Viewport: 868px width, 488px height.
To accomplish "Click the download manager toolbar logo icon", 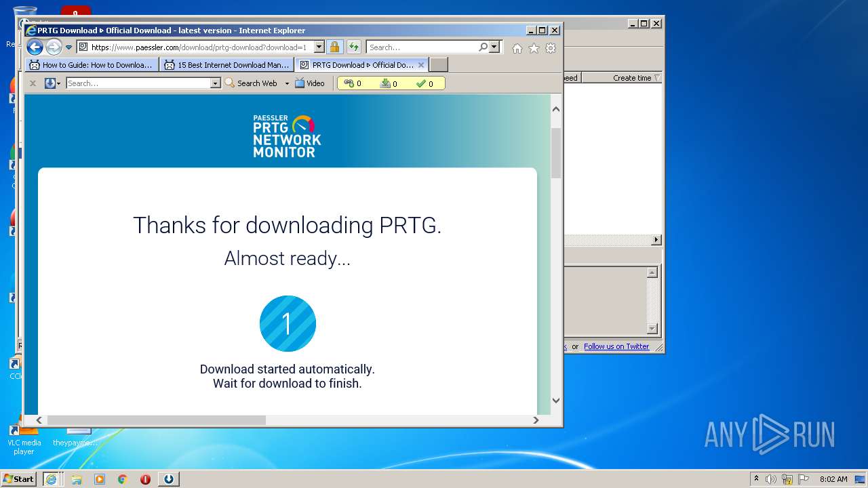I will (50, 83).
